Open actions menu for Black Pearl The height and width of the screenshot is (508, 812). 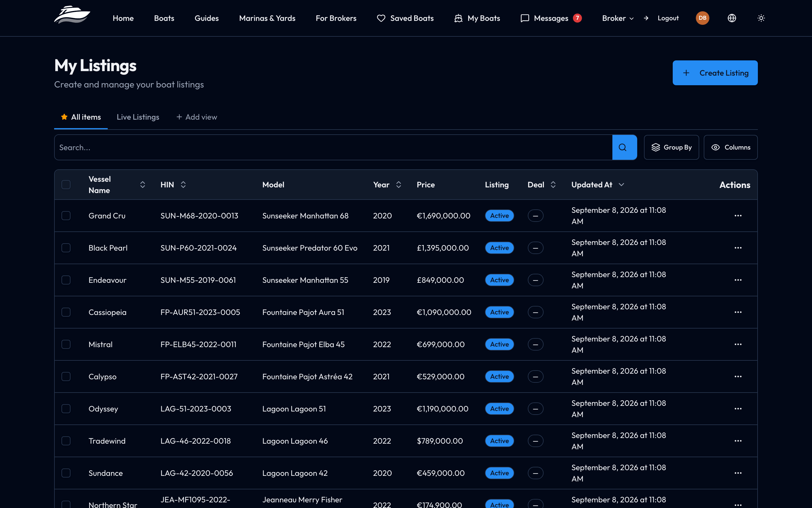point(738,248)
